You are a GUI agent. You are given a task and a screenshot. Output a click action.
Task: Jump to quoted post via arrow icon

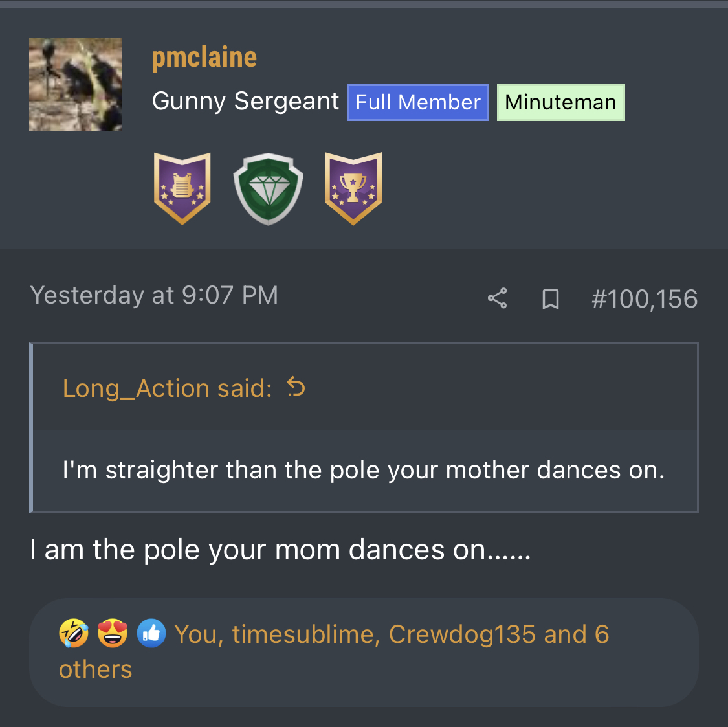(296, 387)
